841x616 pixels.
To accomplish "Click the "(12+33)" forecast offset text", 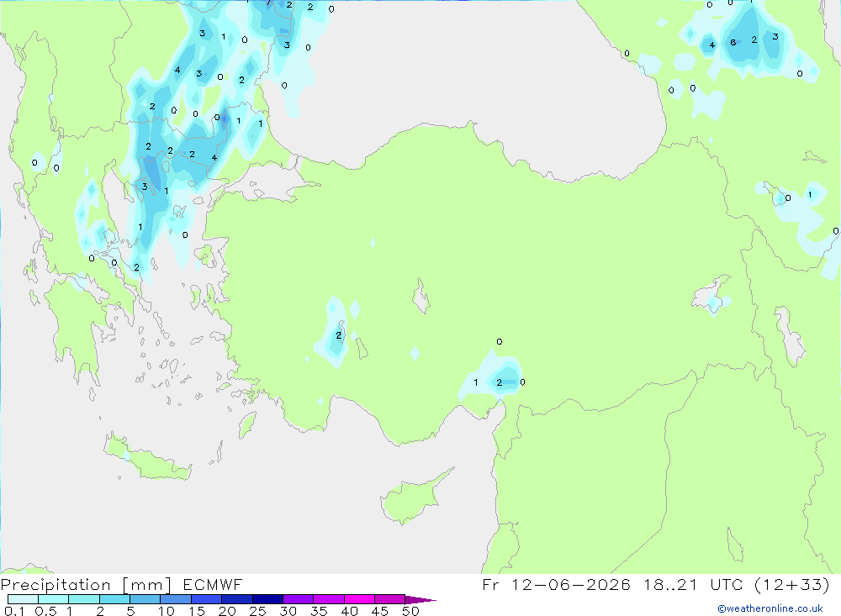I will tap(791, 585).
